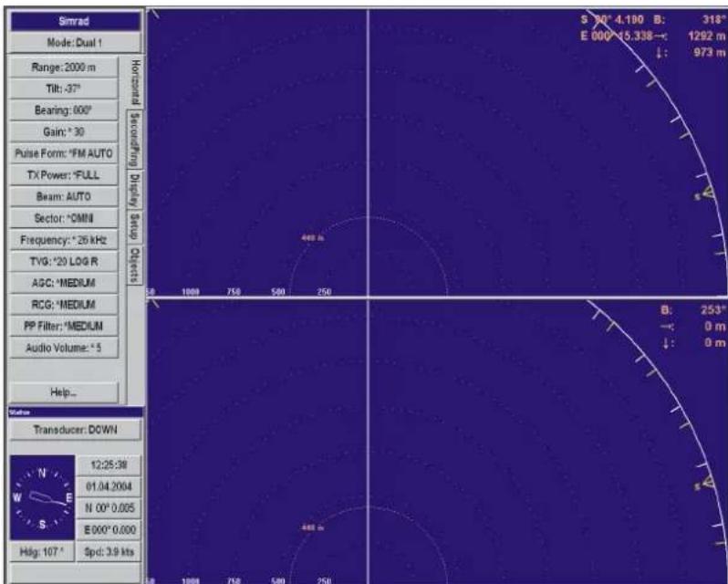This screenshot has width=728, height=584.
Task: Click AGC: MEDIUM button
Action: click(64, 283)
